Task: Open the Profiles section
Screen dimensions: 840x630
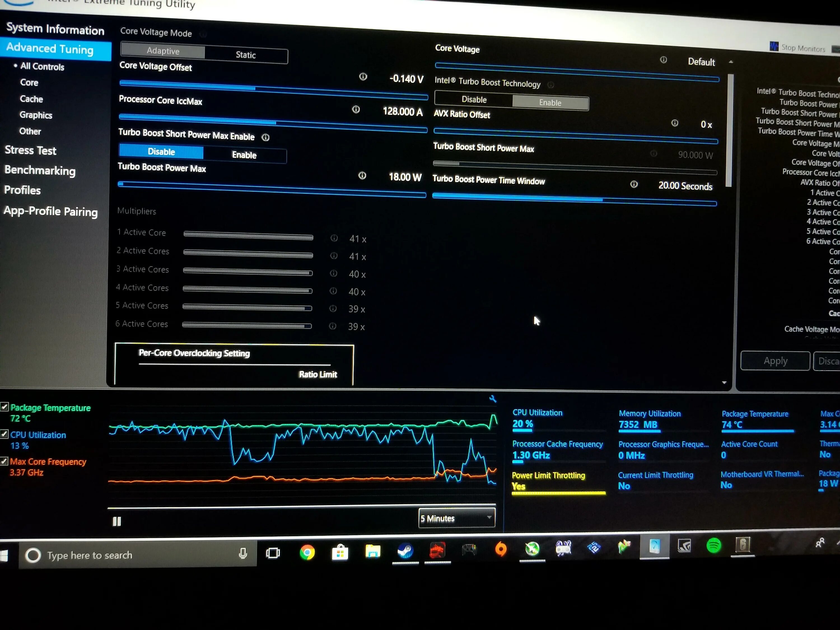Action: pyautogui.click(x=22, y=190)
